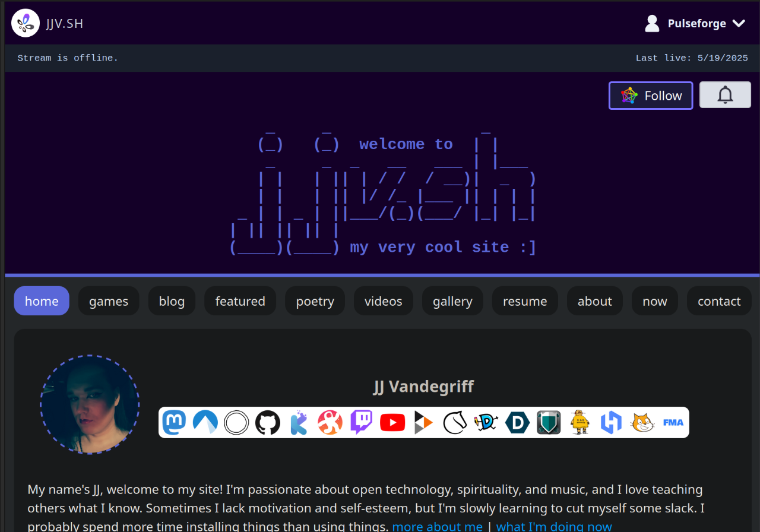760x532 pixels.
Task: Click the Follow button
Action: pyautogui.click(x=651, y=96)
